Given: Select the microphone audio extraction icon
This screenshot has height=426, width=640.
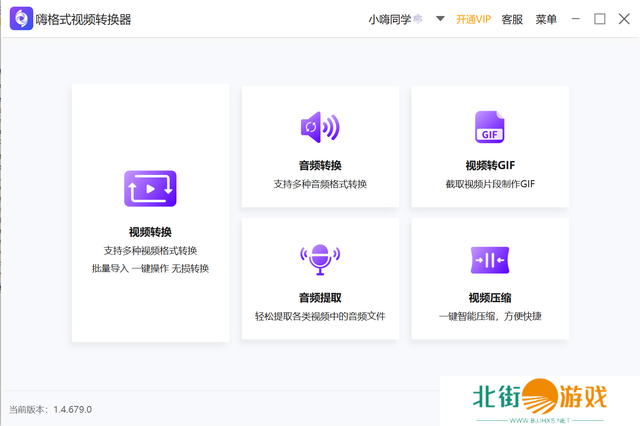Looking at the screenshot, I should point(320,259).
